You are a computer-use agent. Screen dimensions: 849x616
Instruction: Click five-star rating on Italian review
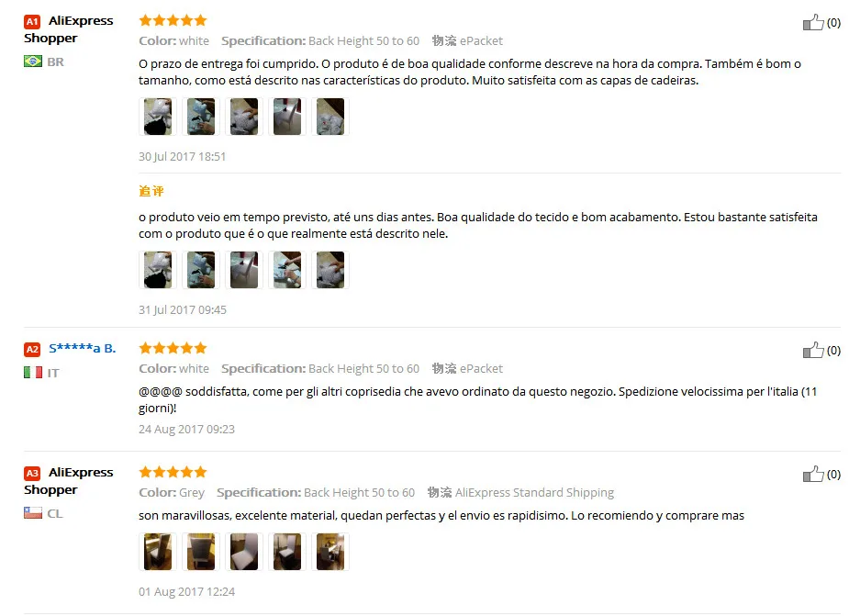173,348
